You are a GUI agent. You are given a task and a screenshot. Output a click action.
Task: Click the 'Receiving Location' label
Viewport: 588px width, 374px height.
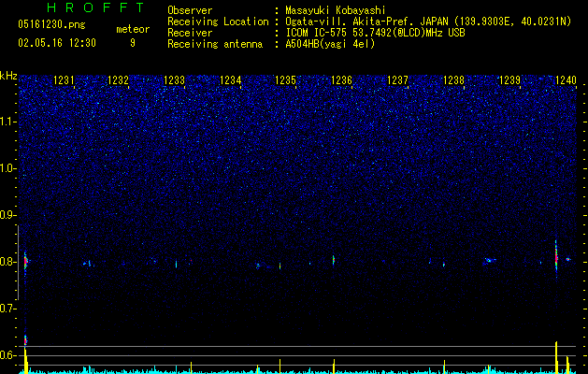218,22
